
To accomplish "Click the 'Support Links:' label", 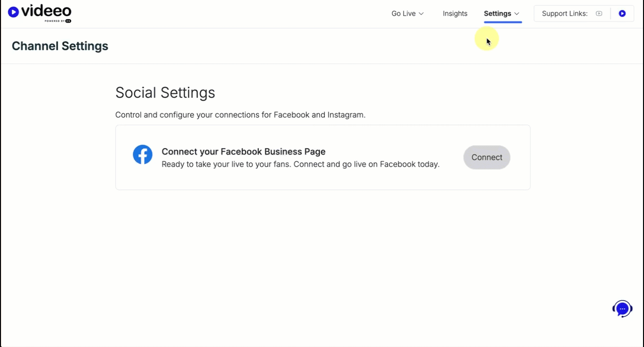I will pos(564,14).
